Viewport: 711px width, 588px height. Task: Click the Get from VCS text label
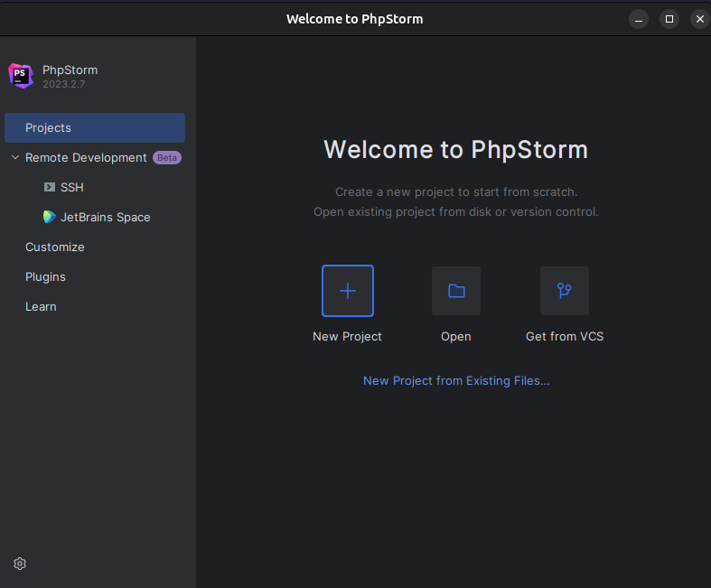[565, 337]
